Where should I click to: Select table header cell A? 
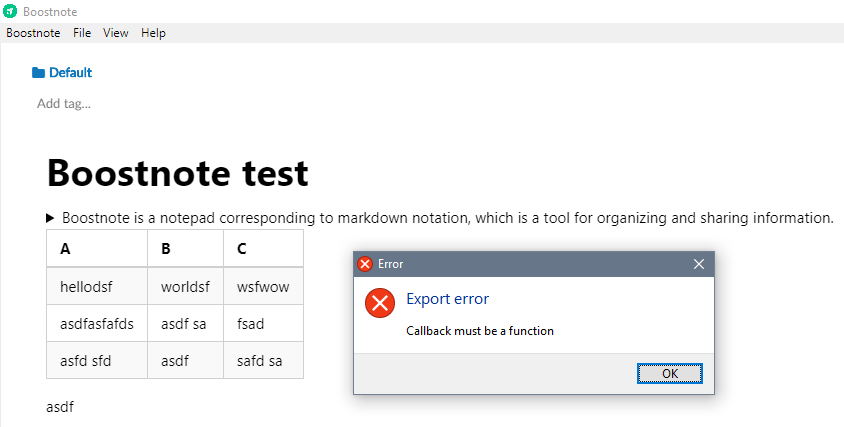click(x=97, y=248)
